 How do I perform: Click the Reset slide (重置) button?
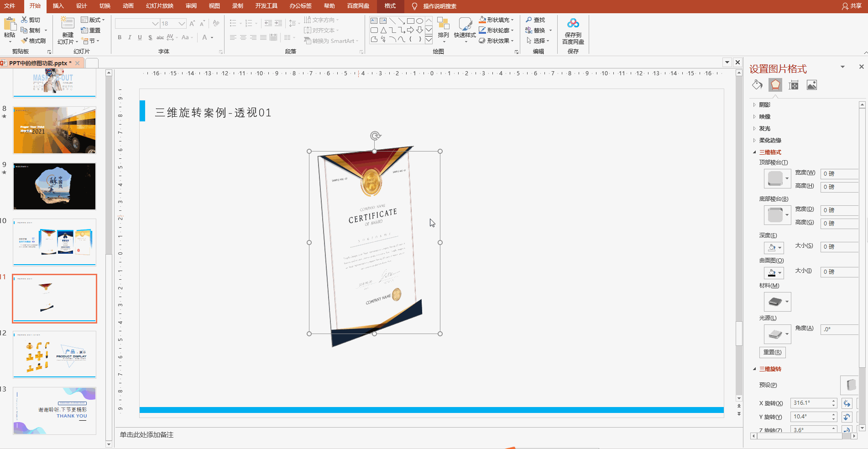(90, 30)
